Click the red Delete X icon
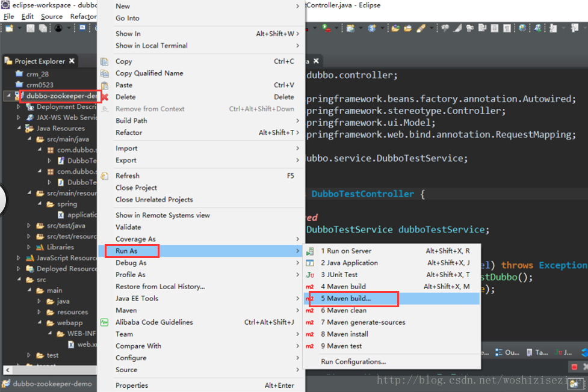588x392 pixels. click(x=105, y=97)
